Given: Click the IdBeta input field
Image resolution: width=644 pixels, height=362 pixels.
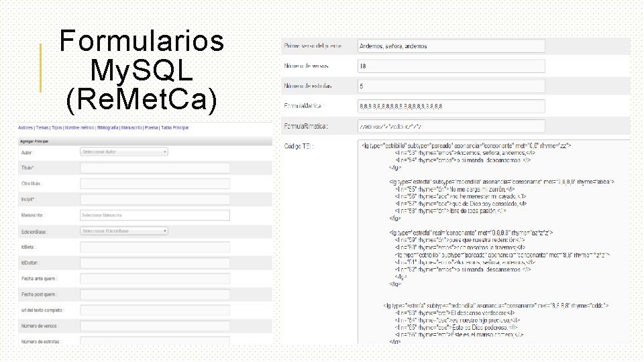Looking at the screenshot, I should tap(155, 247).
